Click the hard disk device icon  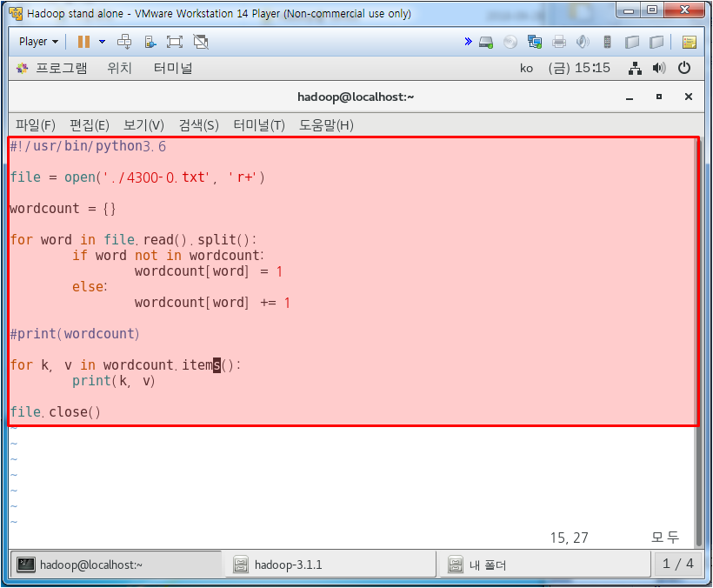point(486,43)
